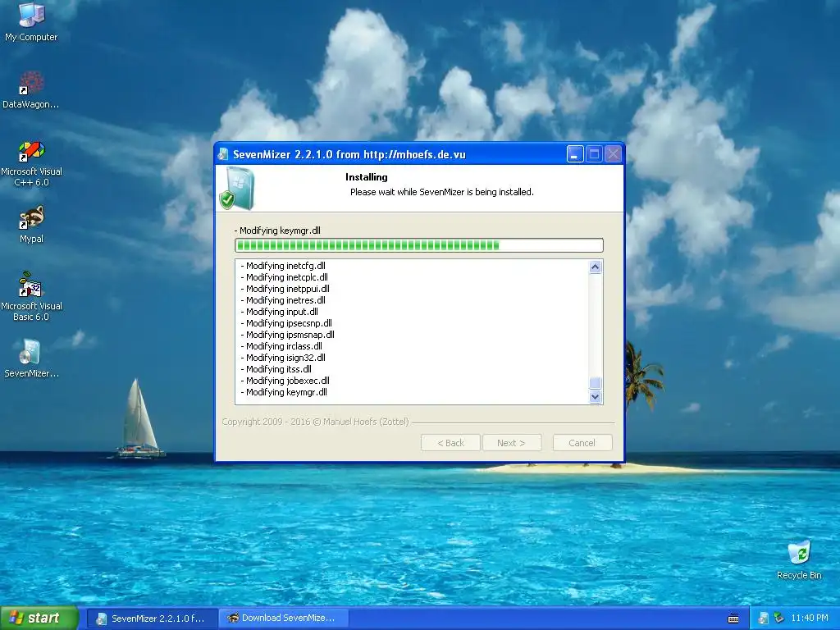The image size is (840, 630).
Task: Select Microsoft Visual Basic 6.0 shortcut
Action: point(31,296)
